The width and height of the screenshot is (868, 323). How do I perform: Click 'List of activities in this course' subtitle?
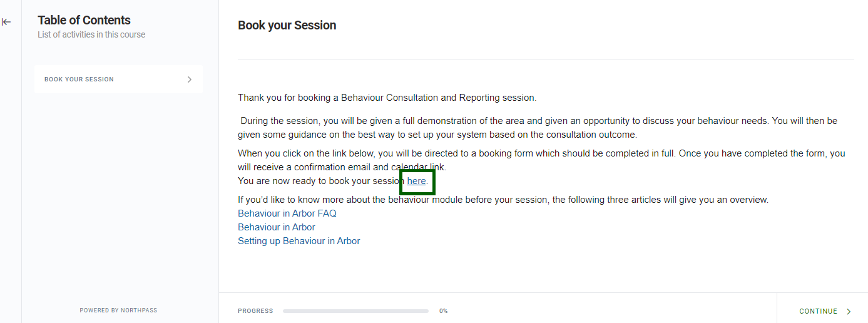pos(91,35)
